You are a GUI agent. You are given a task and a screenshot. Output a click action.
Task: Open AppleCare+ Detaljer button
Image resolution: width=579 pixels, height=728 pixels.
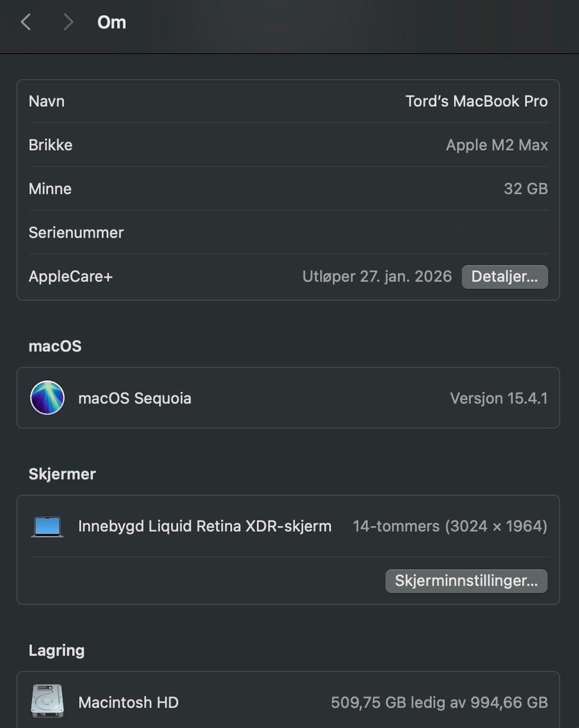(x=504, y=277)
